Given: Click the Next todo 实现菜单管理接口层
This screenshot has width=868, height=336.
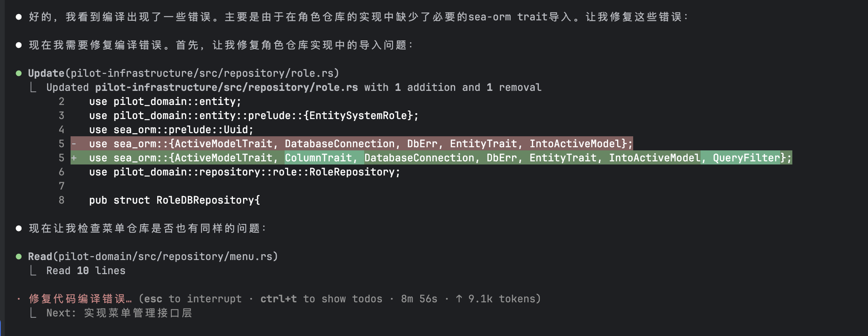Looking at the screenshot, I should 138,313.
